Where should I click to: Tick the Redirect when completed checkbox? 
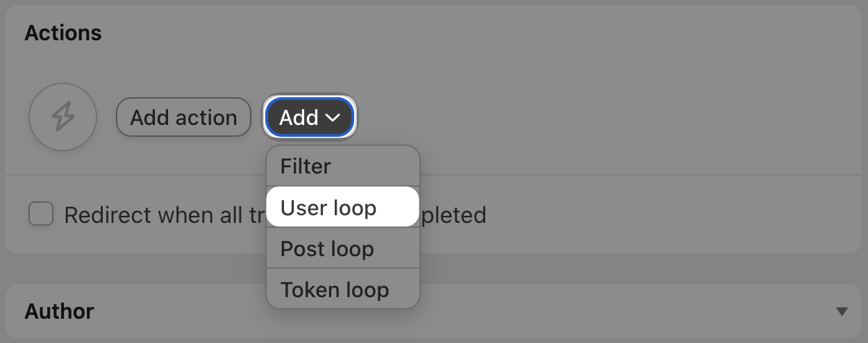(x=41, y=215)
